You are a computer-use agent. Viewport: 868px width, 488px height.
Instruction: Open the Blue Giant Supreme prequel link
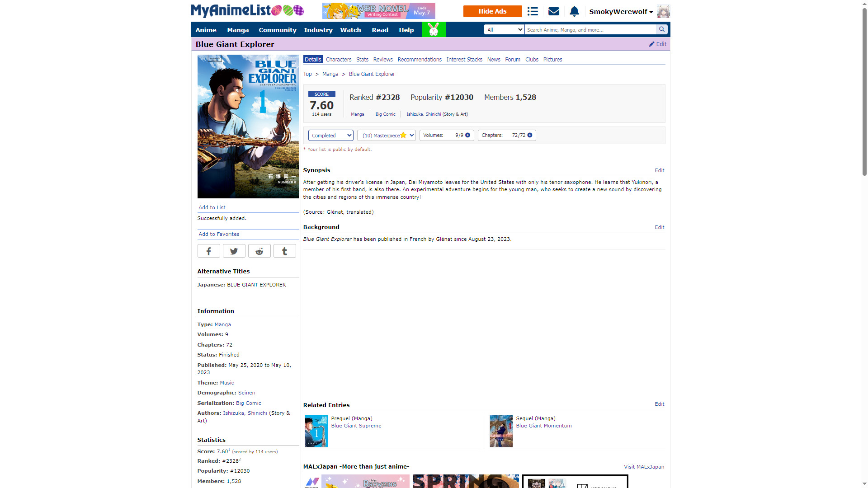pyautogui.click(x=356, y=426)
